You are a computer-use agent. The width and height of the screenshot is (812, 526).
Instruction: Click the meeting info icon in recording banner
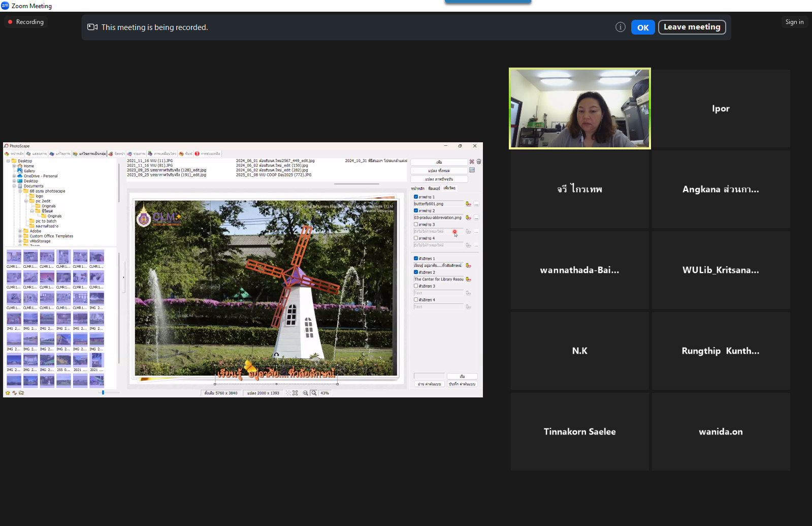point(620,27)
